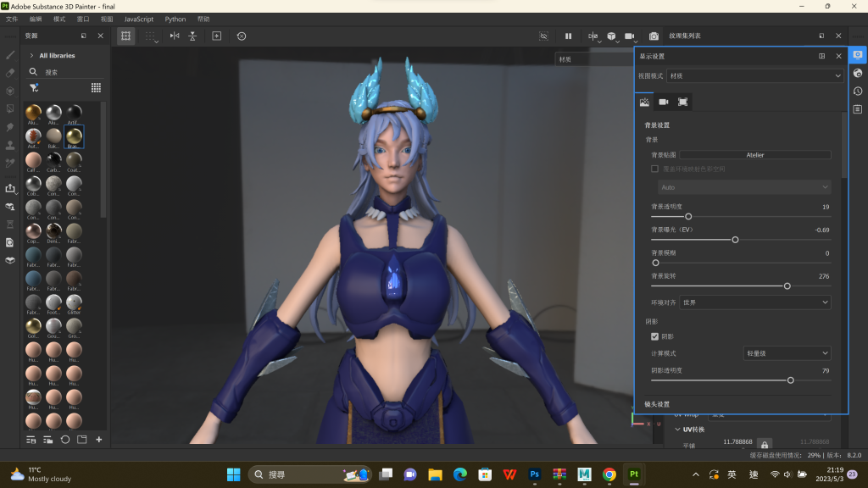
Task: Open Shader Settings sphere icon in right dock
Action: tap(858, 73)
